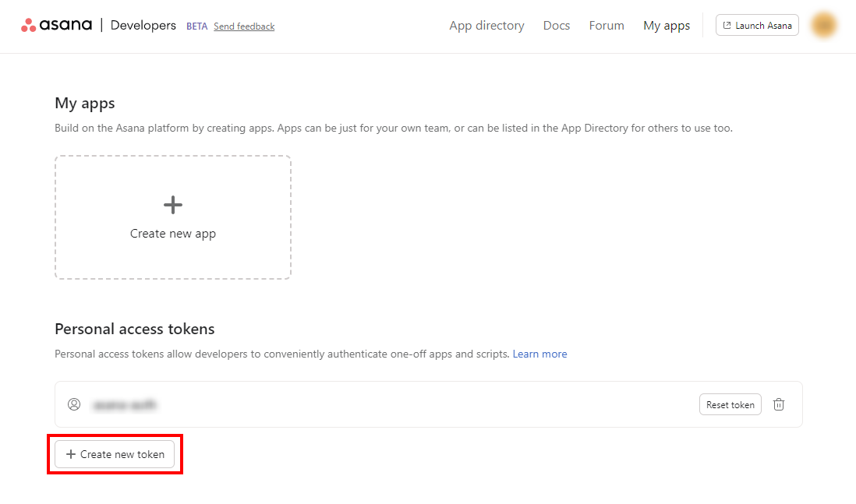Image resolution: width=856 pixels, height=504 pixels.
Task: Click the Developers title in the header
Action: click(x=143, y=25)
